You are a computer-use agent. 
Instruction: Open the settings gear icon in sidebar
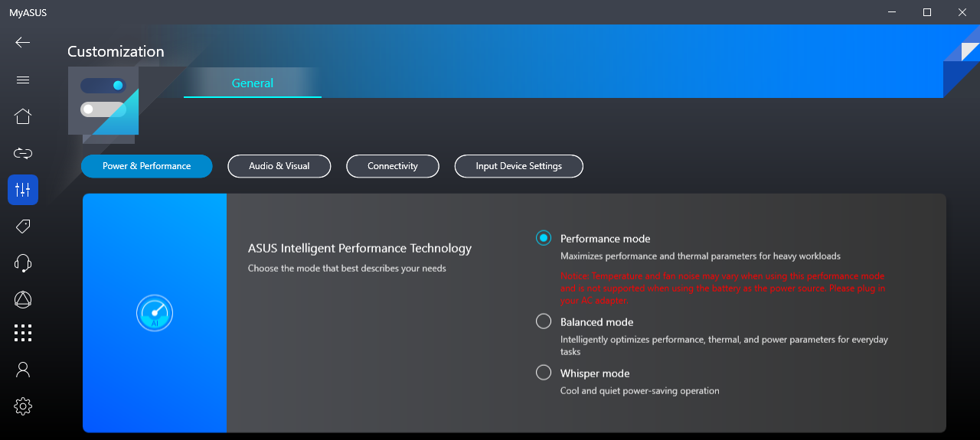point(23,406)
